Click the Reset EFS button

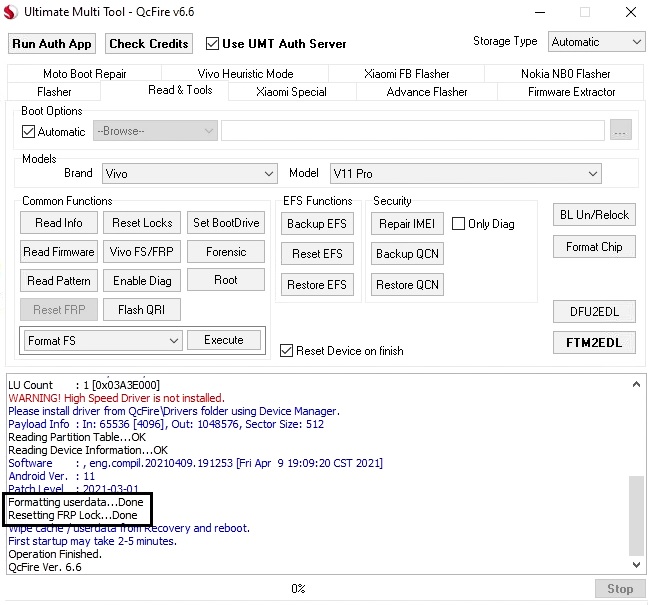317,254
